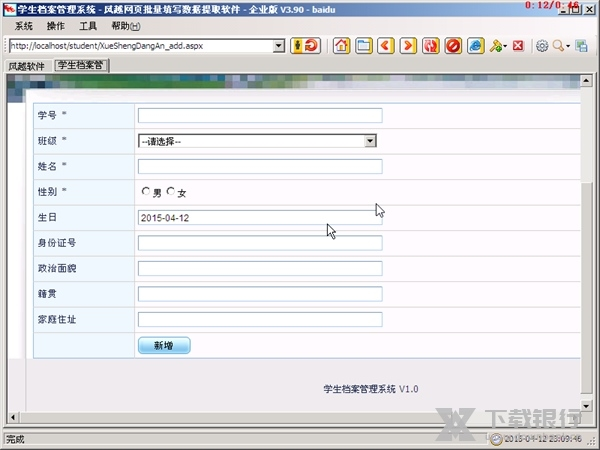Viewport: 600px width, 450px height.
Task: Click the 学号 field label
Action: pos(47,115)
